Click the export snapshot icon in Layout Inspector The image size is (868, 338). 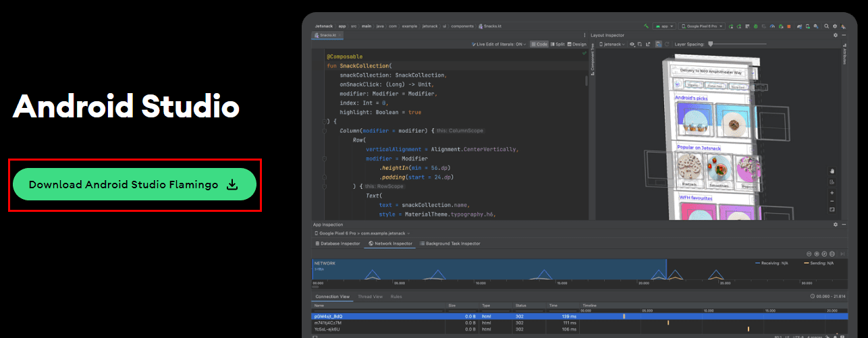coord(648,44)
